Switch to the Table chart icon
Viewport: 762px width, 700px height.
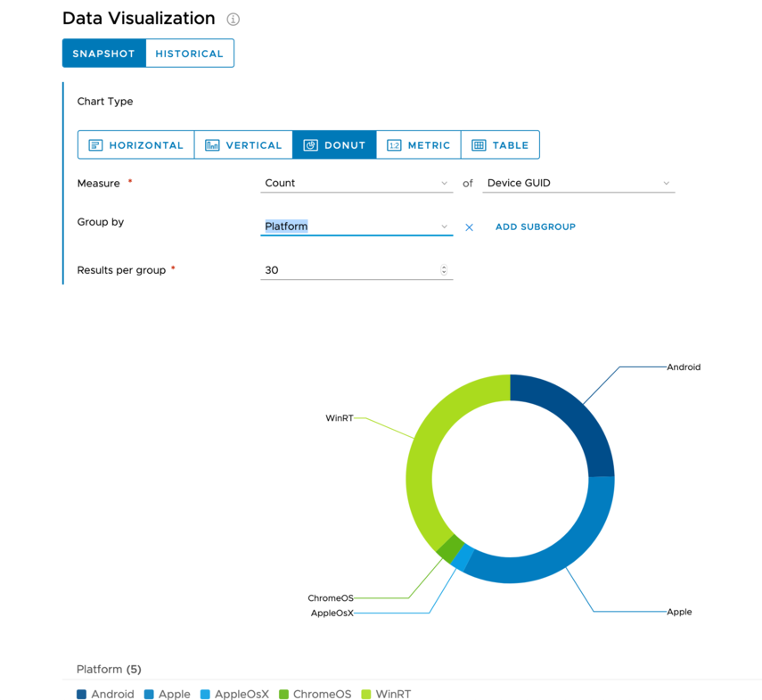coord(479,145)
